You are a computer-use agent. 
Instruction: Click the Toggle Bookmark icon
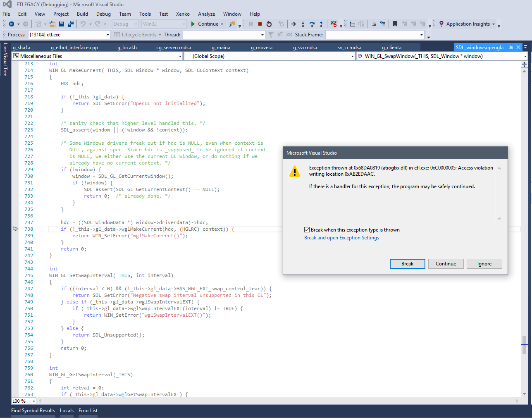(395, 24)
